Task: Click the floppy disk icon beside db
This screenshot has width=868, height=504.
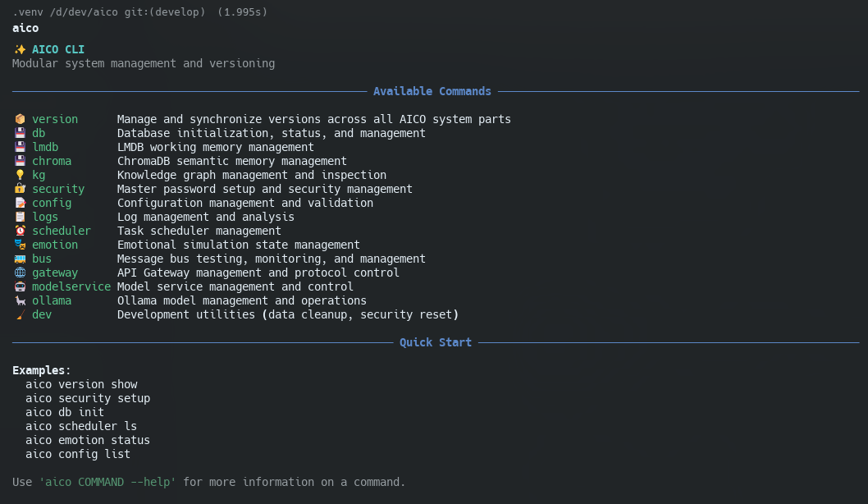Action: pos(20,133)
